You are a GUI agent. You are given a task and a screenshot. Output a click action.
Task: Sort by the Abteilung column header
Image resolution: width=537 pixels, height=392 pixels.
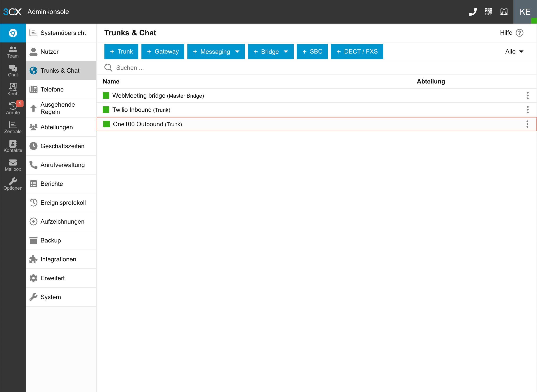pyautogui.click(x=431, y=81)
